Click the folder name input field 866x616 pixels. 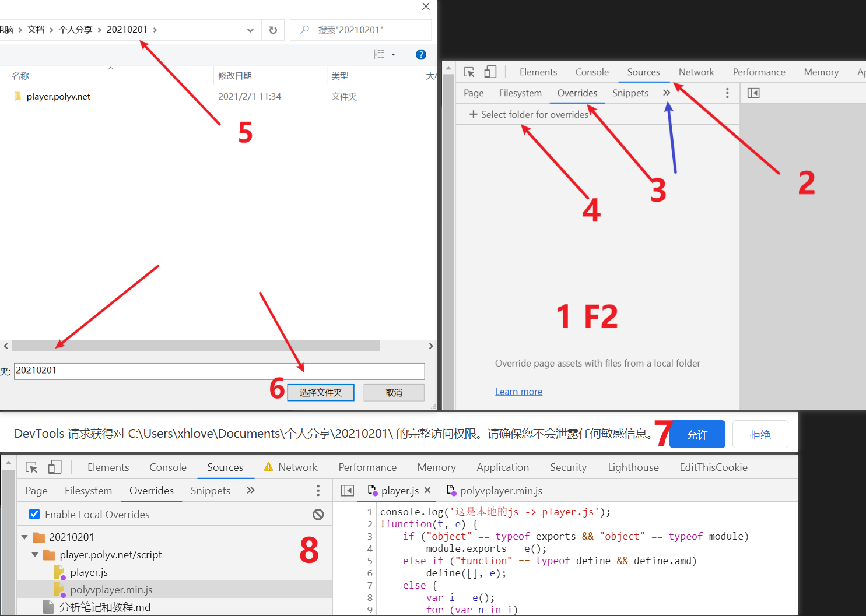[219, 371]
